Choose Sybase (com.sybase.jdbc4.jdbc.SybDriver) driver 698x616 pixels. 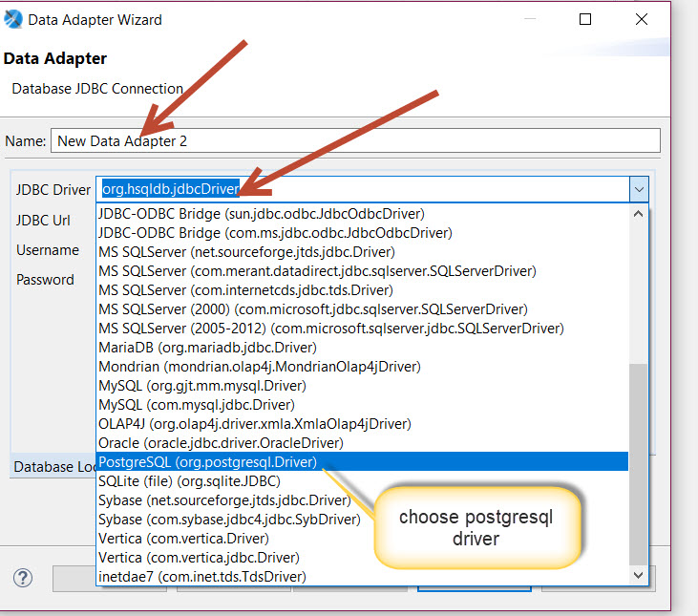(229, 520)
